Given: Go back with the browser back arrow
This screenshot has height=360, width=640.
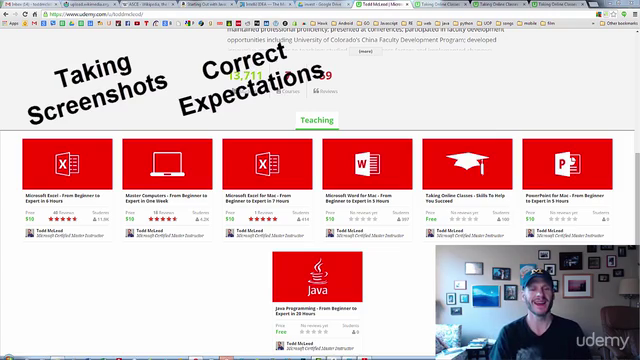Looking at the screenshot, I should click(x=6, y=14).
